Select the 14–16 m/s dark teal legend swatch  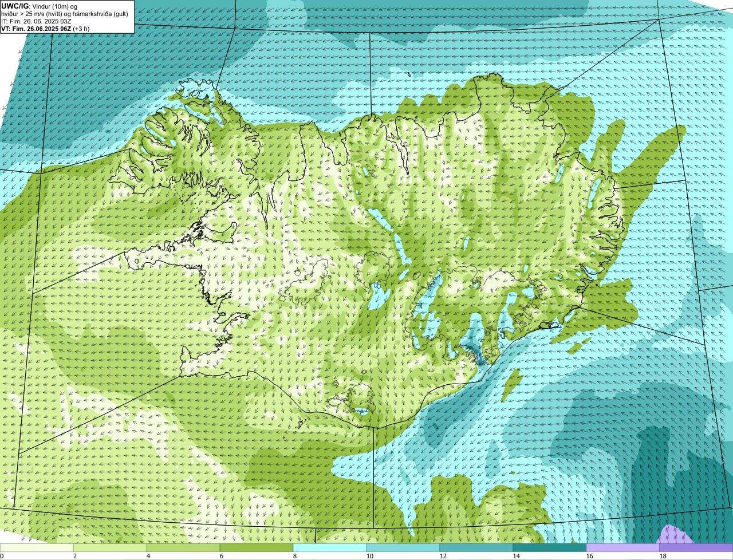(x=550, y=547)
